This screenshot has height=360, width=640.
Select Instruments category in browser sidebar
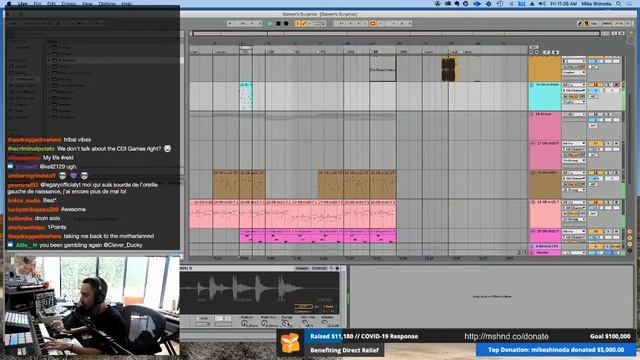click(24, 79)
